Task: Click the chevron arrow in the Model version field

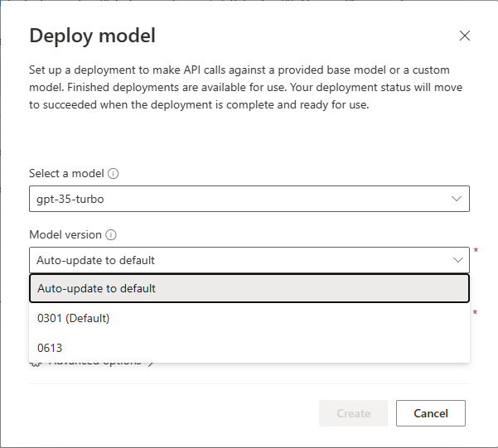Action: [458, 260]
